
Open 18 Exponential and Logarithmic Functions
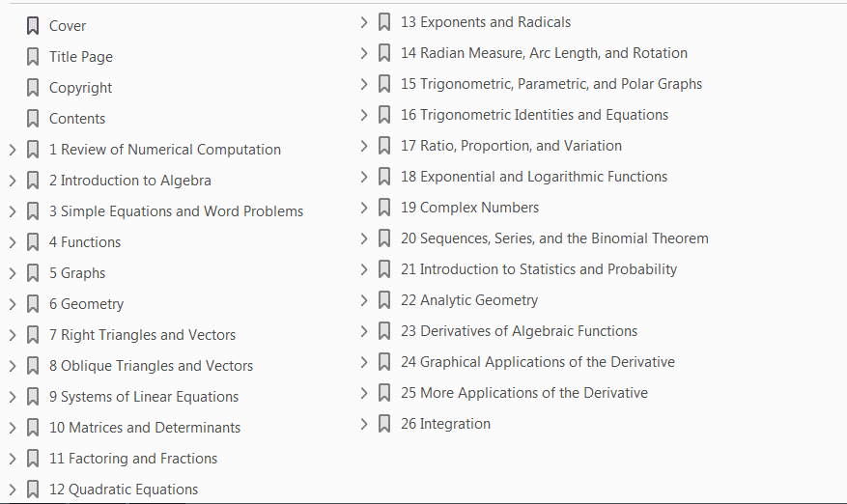pyautogui.click(x=534, y=177)
